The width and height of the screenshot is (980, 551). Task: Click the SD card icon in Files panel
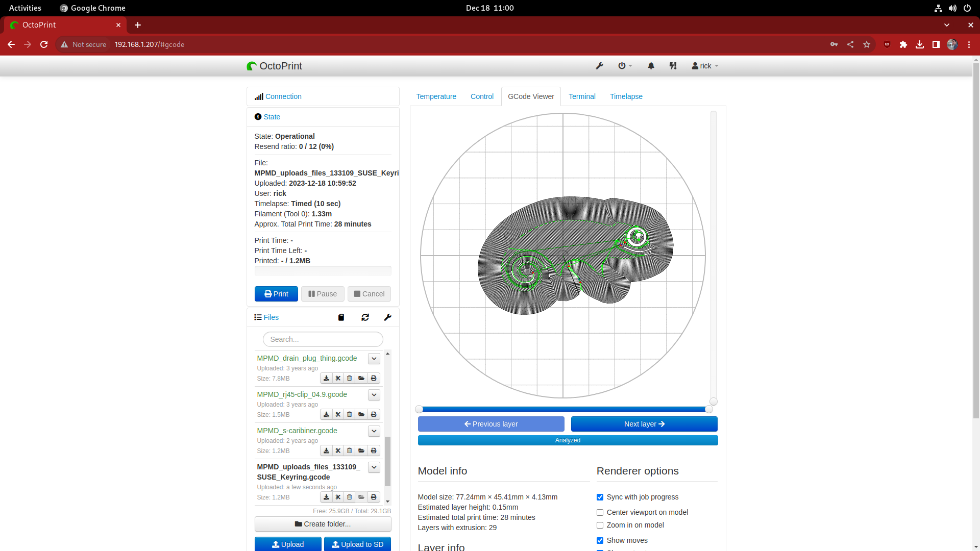(341, 317)
